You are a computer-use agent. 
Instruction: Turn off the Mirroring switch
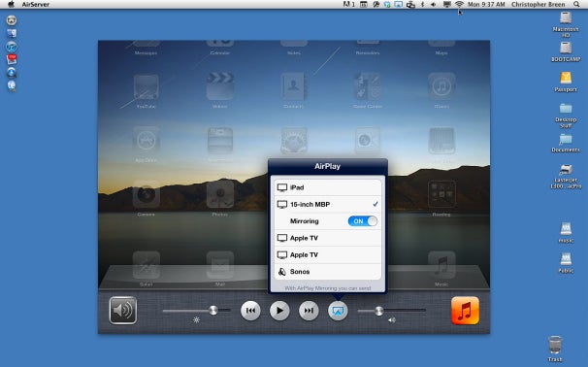point(363,221)
